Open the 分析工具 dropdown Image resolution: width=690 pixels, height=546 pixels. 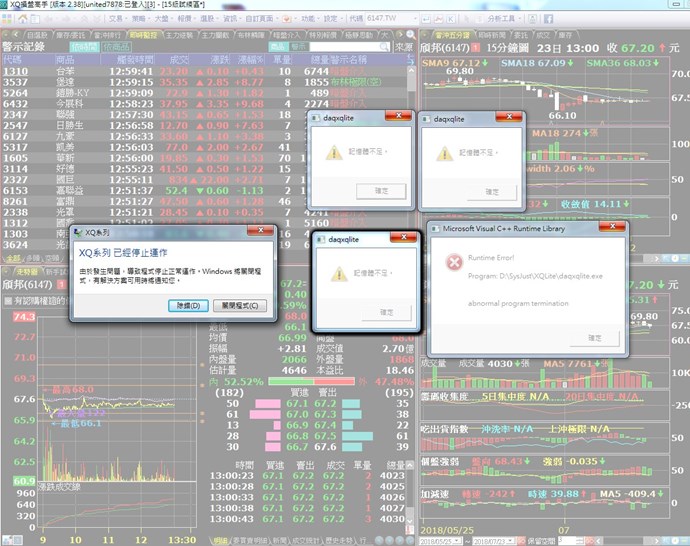504,18
